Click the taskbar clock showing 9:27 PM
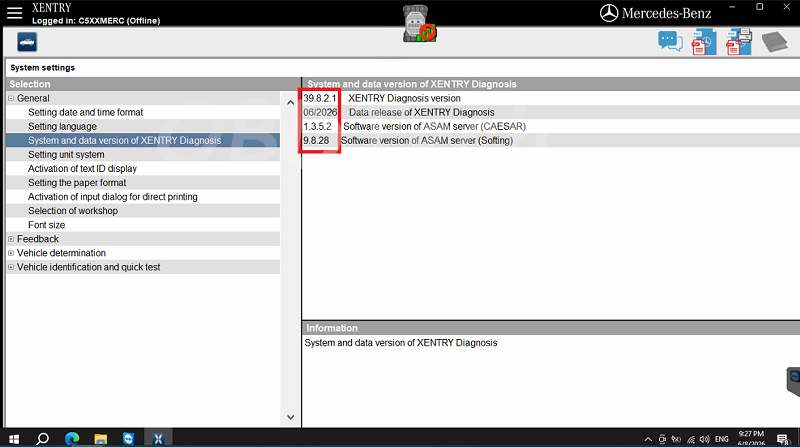800x447 pixels. pyautogui.click(x=751, y=434)
